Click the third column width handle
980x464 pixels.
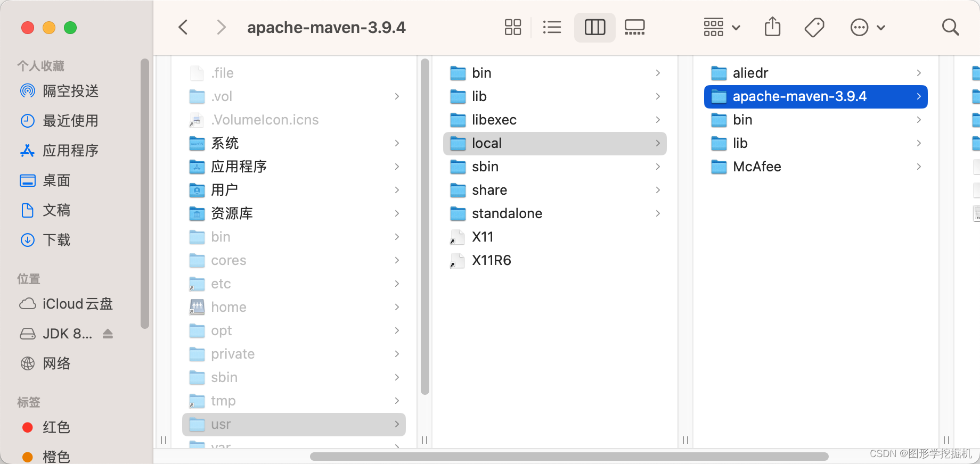(x=685, y=440)
